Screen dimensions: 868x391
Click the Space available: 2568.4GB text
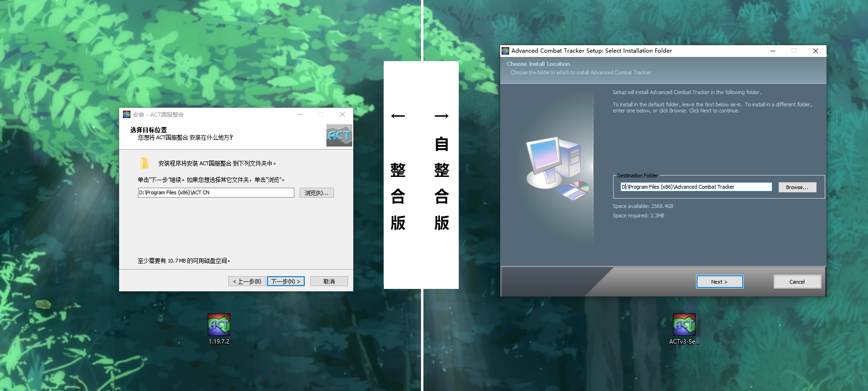click(643, 206)
